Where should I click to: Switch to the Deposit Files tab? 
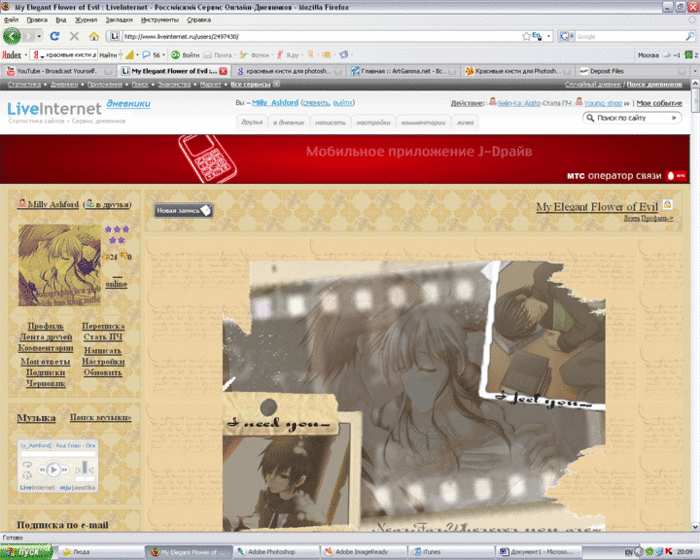click(x=631, y=71)
